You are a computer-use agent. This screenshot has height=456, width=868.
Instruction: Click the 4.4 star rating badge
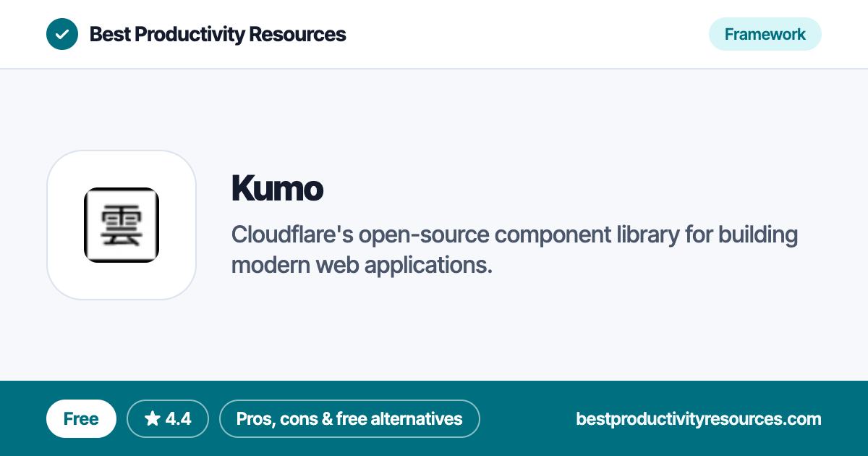[x=168, y=418]
